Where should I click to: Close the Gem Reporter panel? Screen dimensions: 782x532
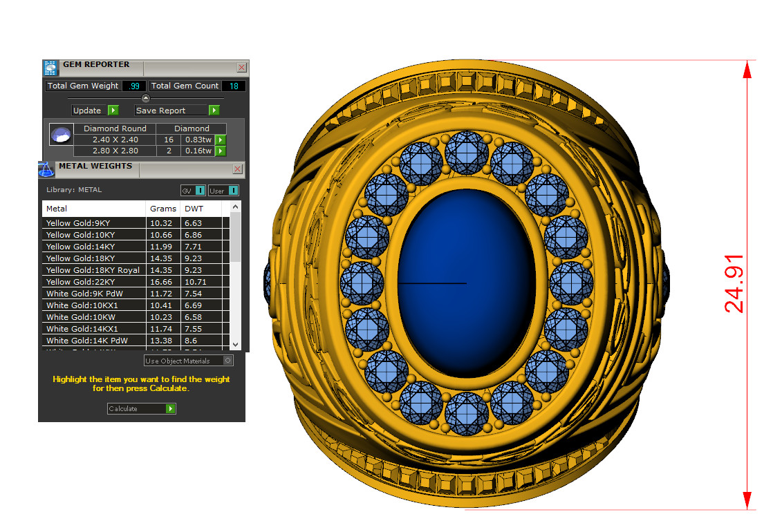(x=241, y=68)
